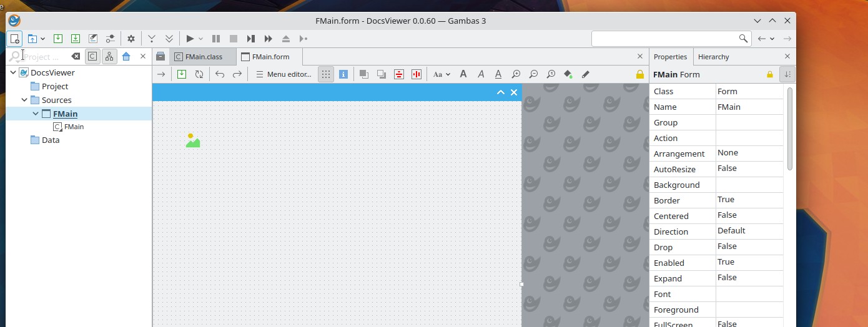Click the Compile icon in main toolbar
Viewport: 868px width, 327px height.
(152, 39)
